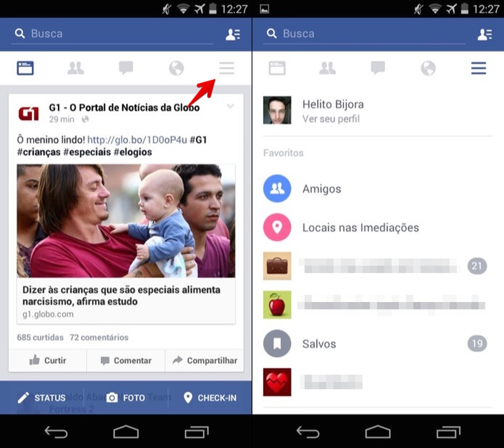Select Locais nas Imediações pin icon
The height and width of the screenshot is (448, 504).
point(277,227)
